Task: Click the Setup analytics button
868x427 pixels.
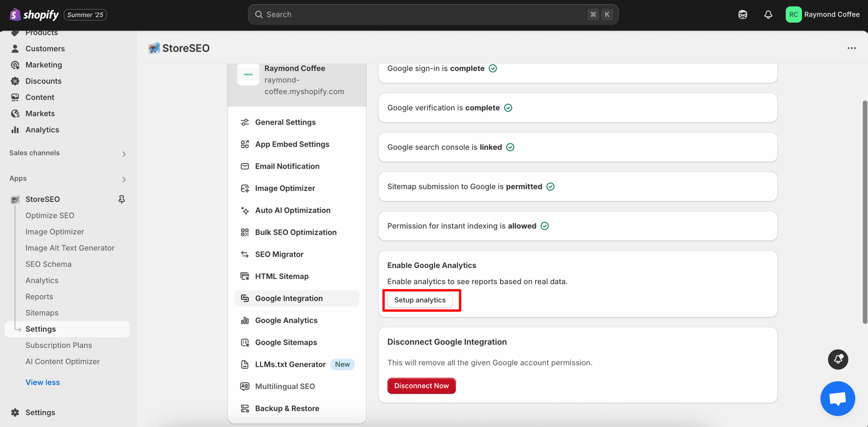Action: click(420, 300)
